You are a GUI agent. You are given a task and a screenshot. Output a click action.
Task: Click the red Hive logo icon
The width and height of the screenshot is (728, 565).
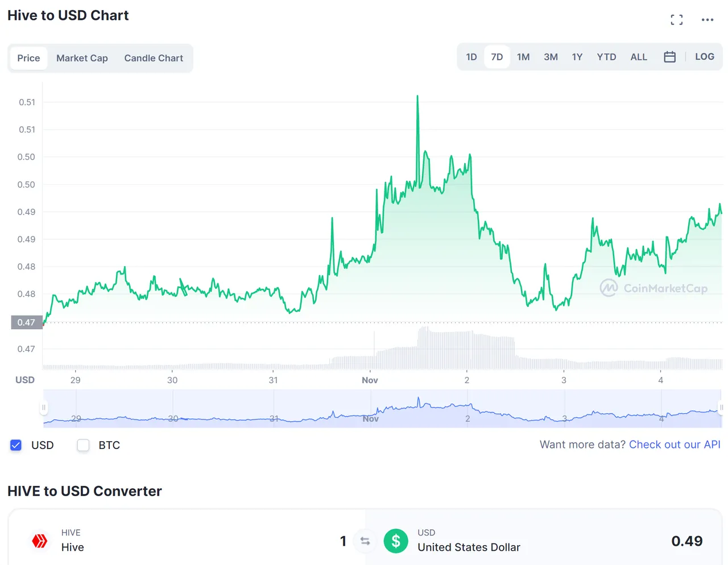40,541
